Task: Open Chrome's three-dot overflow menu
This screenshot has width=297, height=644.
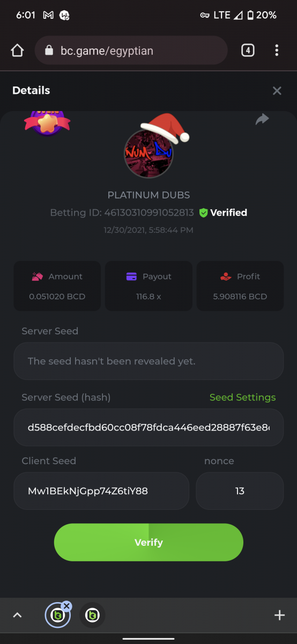Action: [x=277, y=50]
